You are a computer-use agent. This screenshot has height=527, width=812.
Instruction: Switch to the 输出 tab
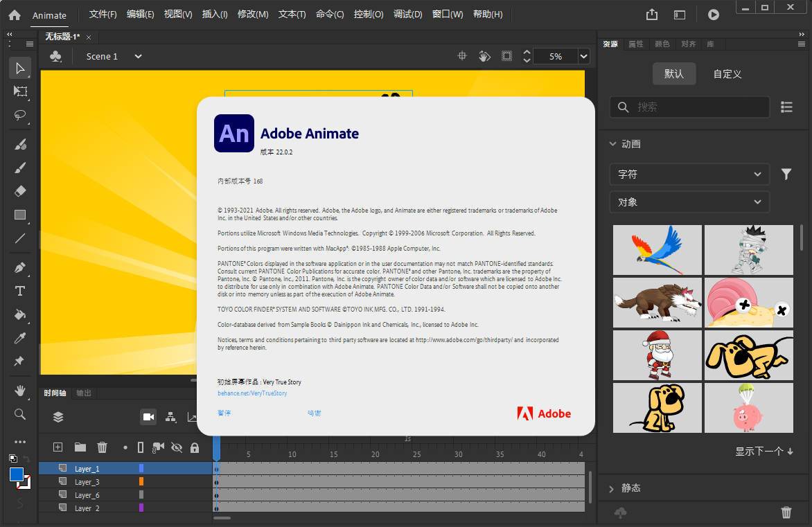[83, 393]
